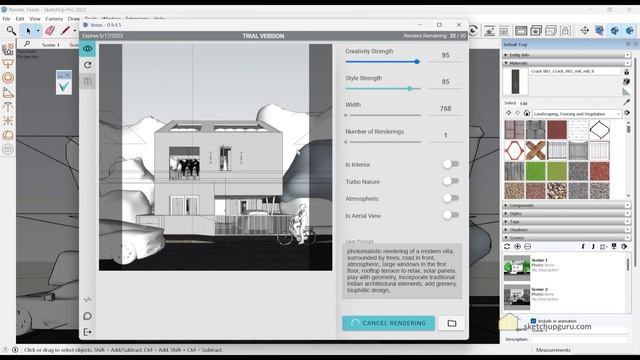Click the Creativity Strength value 95

pos(445,55)
